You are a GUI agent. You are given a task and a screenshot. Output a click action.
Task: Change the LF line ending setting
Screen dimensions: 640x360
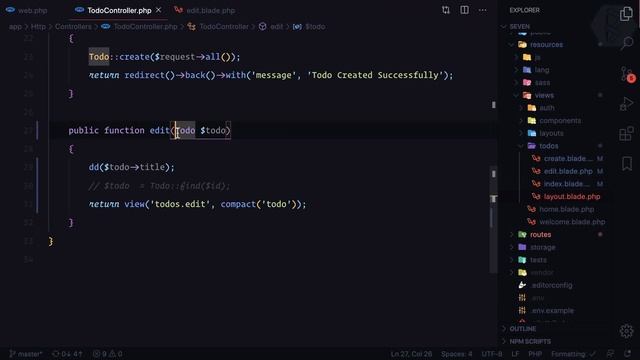[x=515, y=354]
